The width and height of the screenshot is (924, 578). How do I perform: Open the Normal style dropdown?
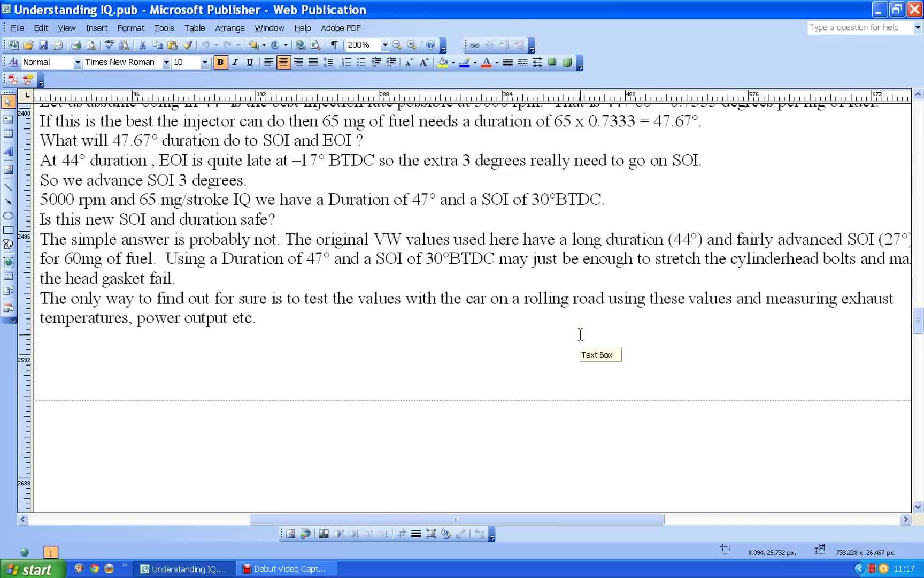pos(77,63)
